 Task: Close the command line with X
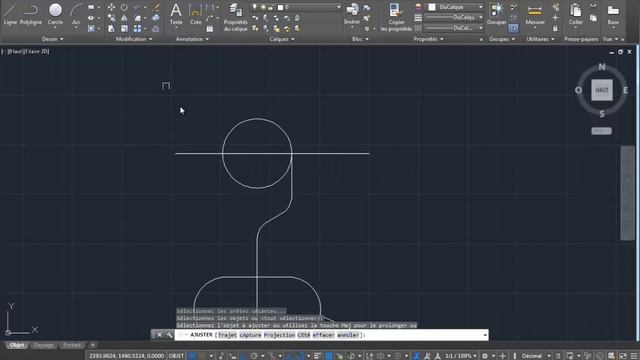160,335
